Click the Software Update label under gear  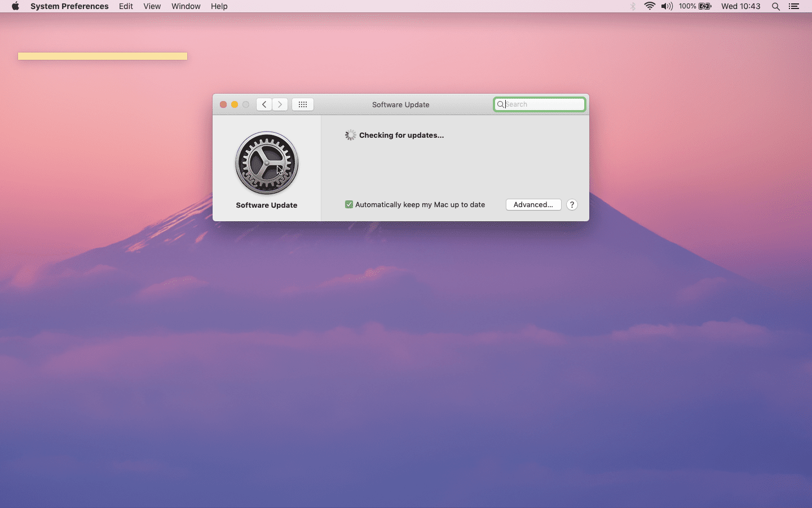pos(267,205)
